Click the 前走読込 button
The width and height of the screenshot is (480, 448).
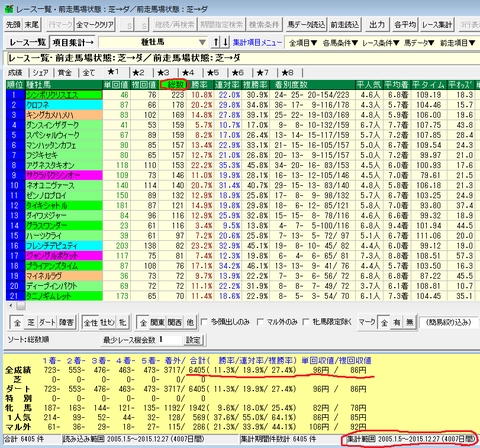(345, 25)
